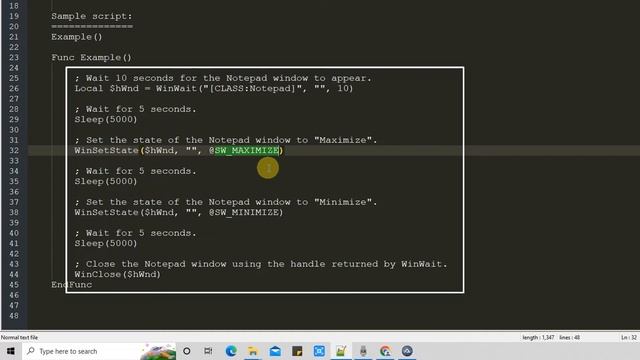Click the comment about setting state to "Maximize"
Image resolution: width=640 pixels, height=360 pixels.
(226, 140)
